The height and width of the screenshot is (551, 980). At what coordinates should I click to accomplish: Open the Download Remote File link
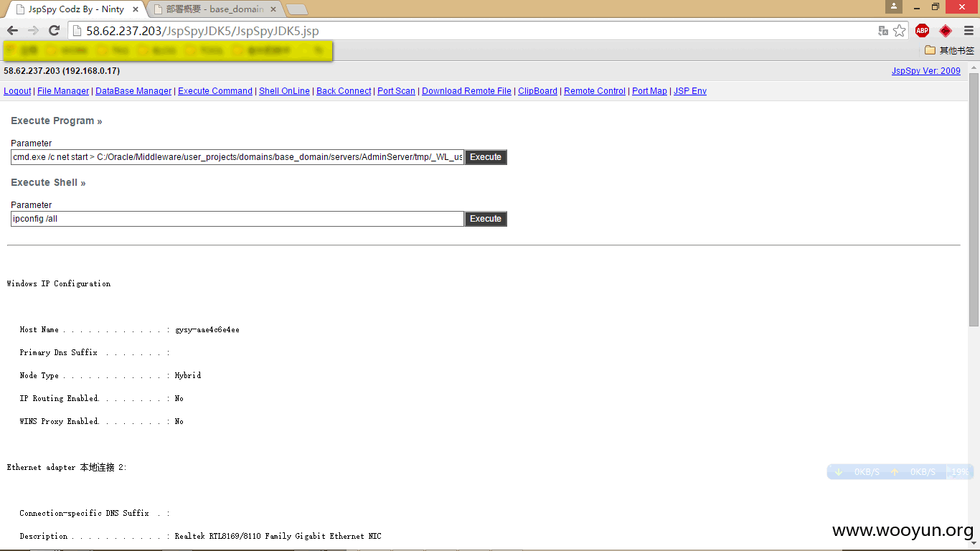466,91
